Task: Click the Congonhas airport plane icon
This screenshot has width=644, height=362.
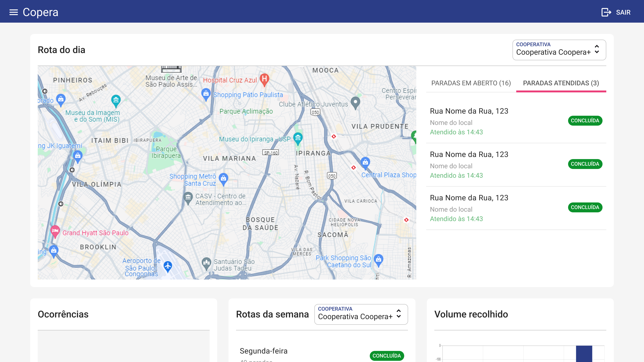Action: tap(168, 266)
